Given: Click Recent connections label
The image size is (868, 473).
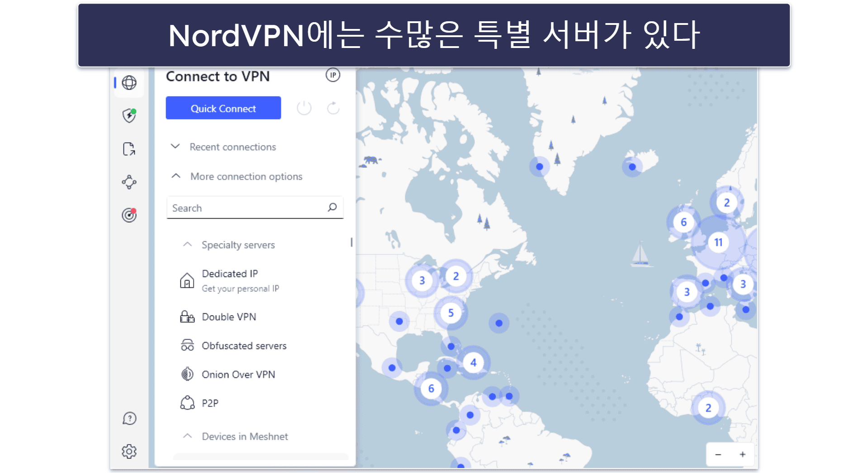Looking at the screenshot, I should (x=232, y=147).
